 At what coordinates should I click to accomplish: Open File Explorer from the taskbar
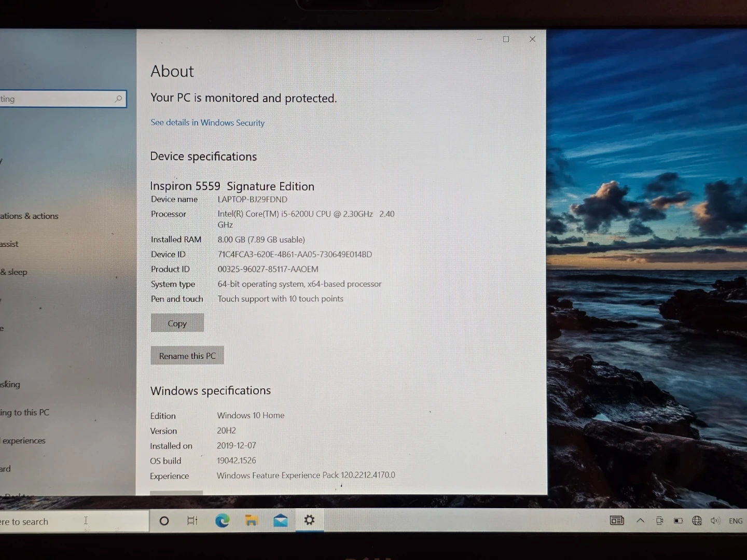click(252, 521)
